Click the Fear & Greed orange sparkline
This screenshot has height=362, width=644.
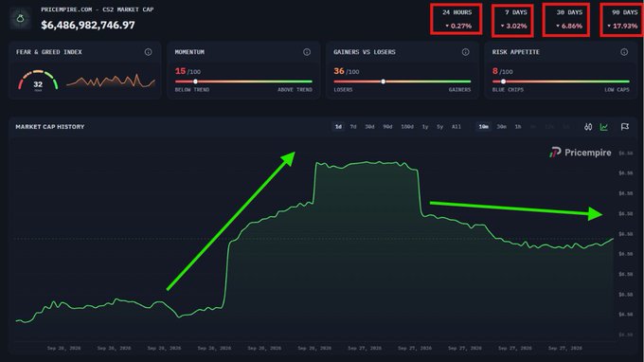[111, 81]
